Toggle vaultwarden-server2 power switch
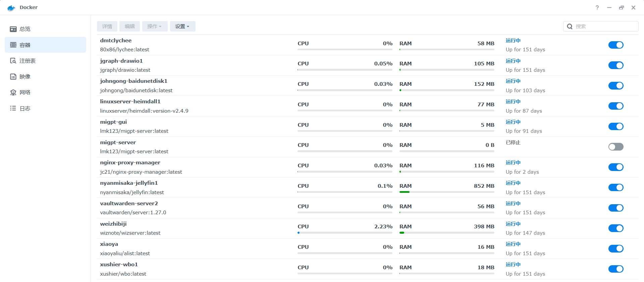 616,208
